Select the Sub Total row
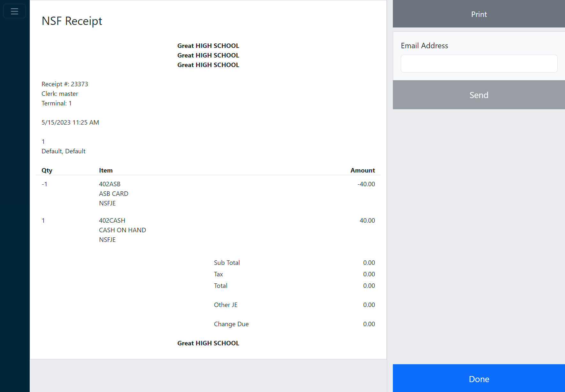Screen dimensions: 565x392 pos(226,262)
